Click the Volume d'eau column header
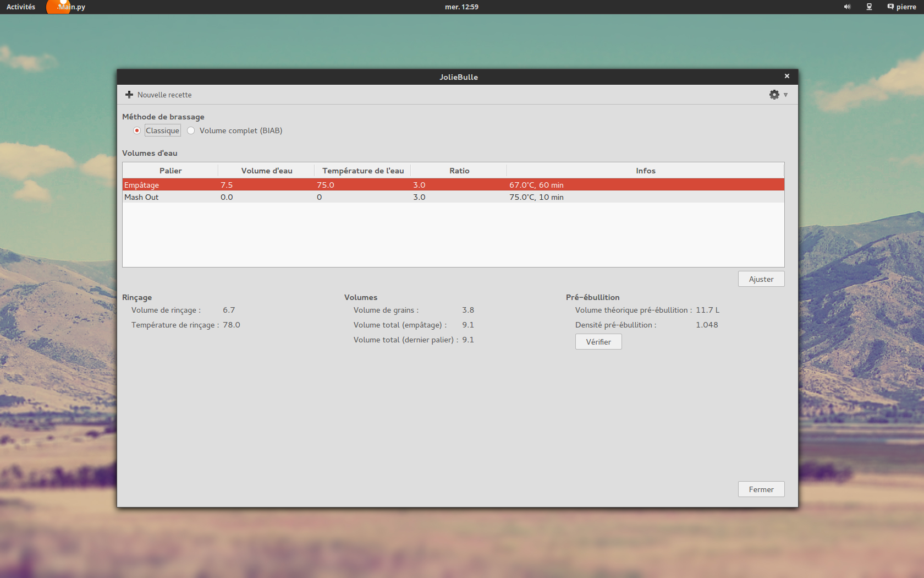The height and width of the screenshot is (578, 924). coord(267,171)
